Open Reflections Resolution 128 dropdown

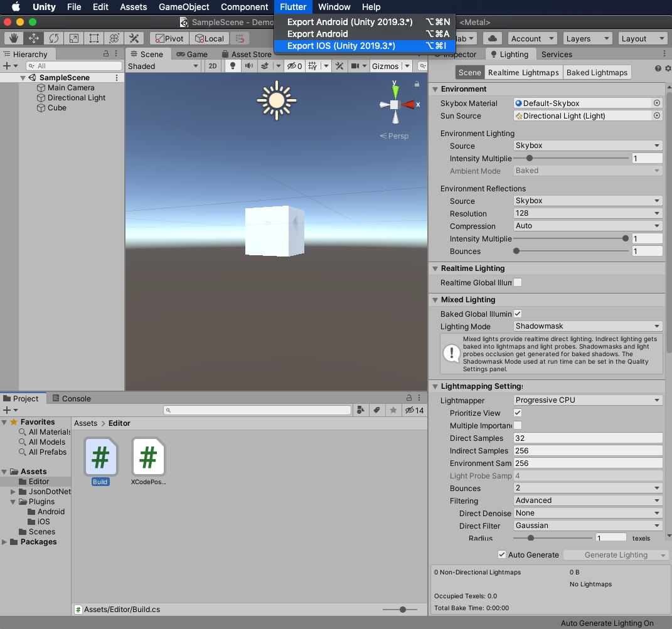click(588, 213)
